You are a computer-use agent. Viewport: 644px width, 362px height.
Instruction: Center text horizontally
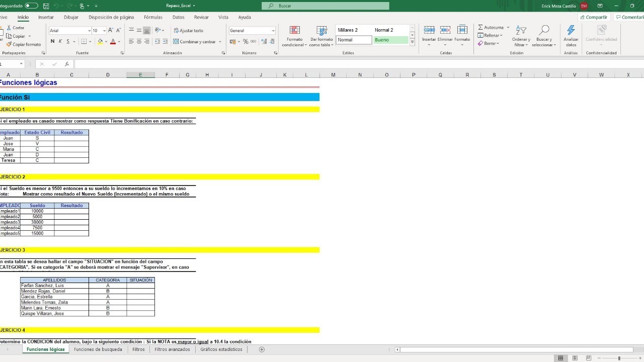click(139, 42)
